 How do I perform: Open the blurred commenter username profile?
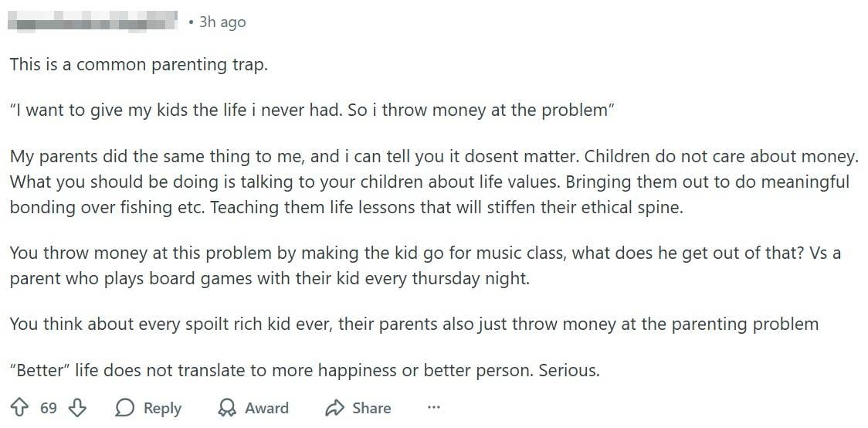tap(93, 22)
